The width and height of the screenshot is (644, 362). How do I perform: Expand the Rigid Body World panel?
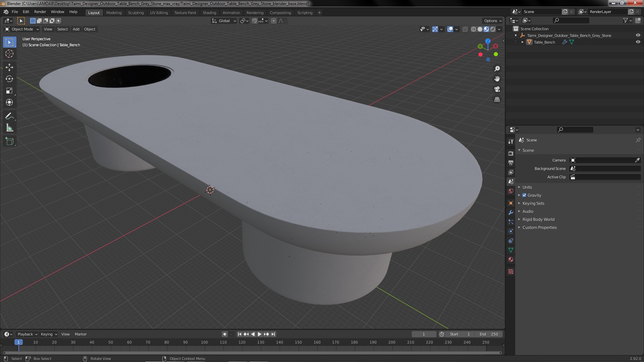pos(538,219)
